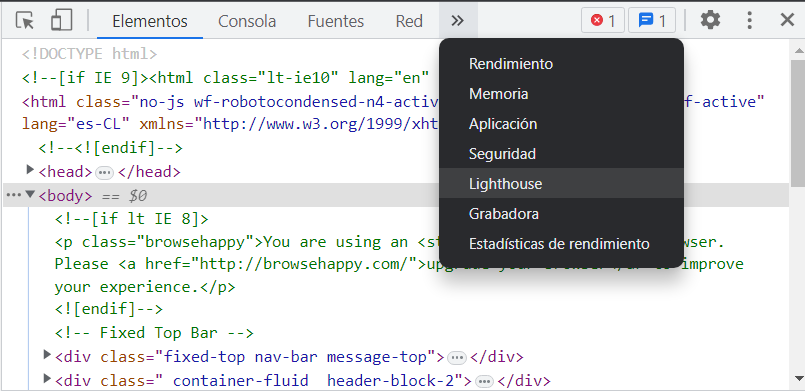Expand the header-block-2 container div
The image size is (805, 391).
coord(47,379)
